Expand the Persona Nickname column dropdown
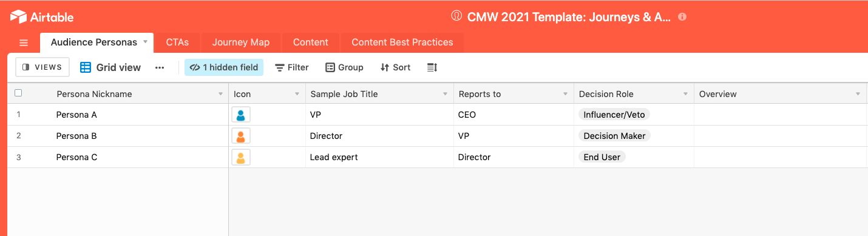This screenshot has width=868, height=236. point(220,94)
